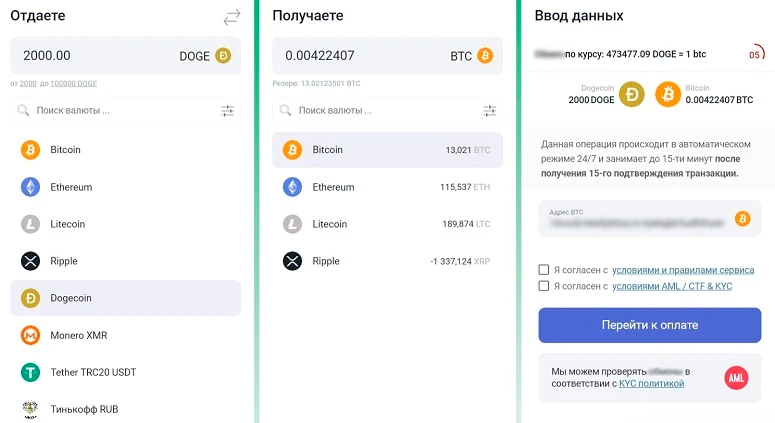Agree to the service terms and rules checkbox
Image resolution: width=775 pixels, height=423 pixels.
tap(544, 269)
